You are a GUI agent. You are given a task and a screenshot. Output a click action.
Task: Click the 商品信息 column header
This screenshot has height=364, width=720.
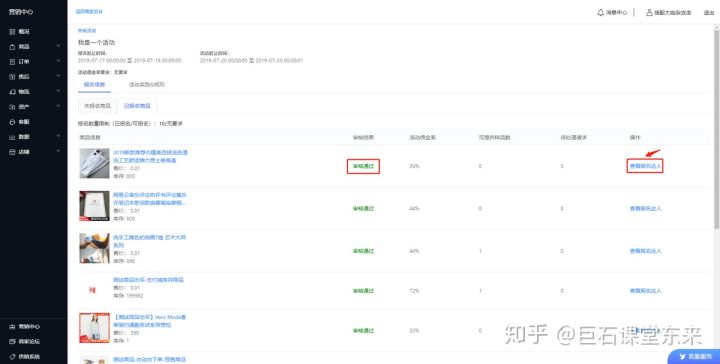click(x=90, y=138)
